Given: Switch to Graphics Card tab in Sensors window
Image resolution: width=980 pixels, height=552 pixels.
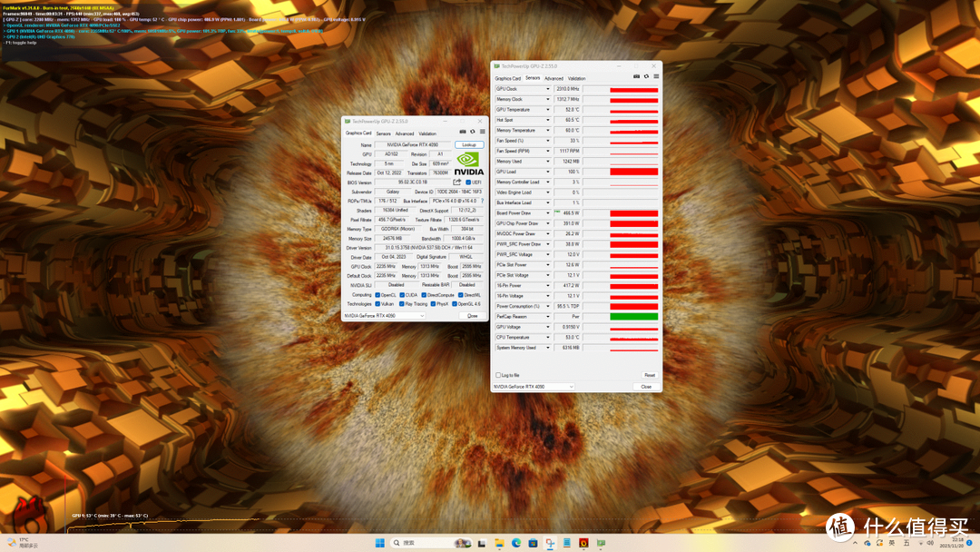Looking at the screenshot, I should (507, 79).
